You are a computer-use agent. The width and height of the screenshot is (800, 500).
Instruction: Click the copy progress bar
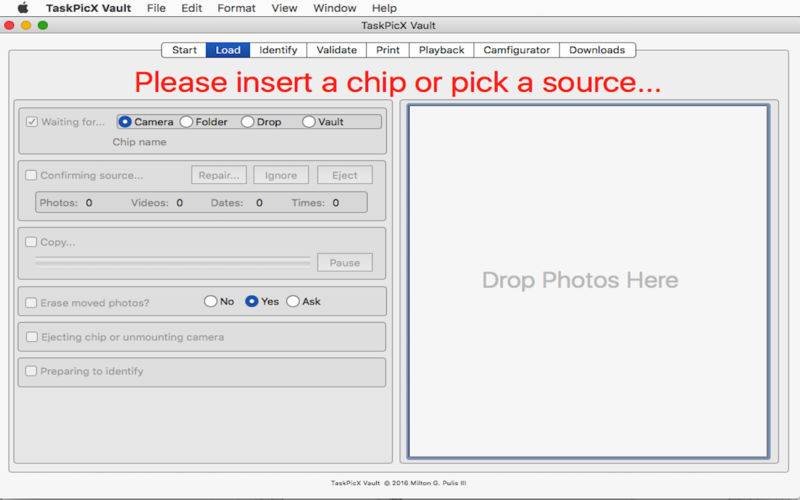[x=172, y=262]
